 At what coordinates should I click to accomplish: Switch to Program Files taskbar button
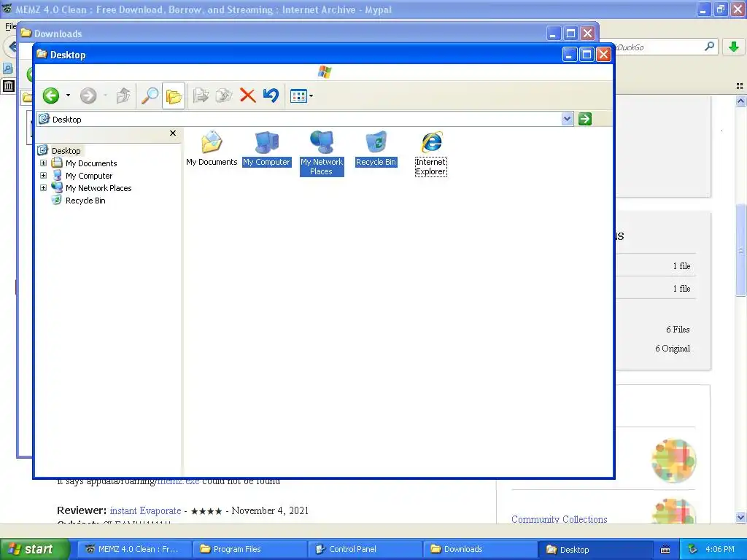[250, 549]
